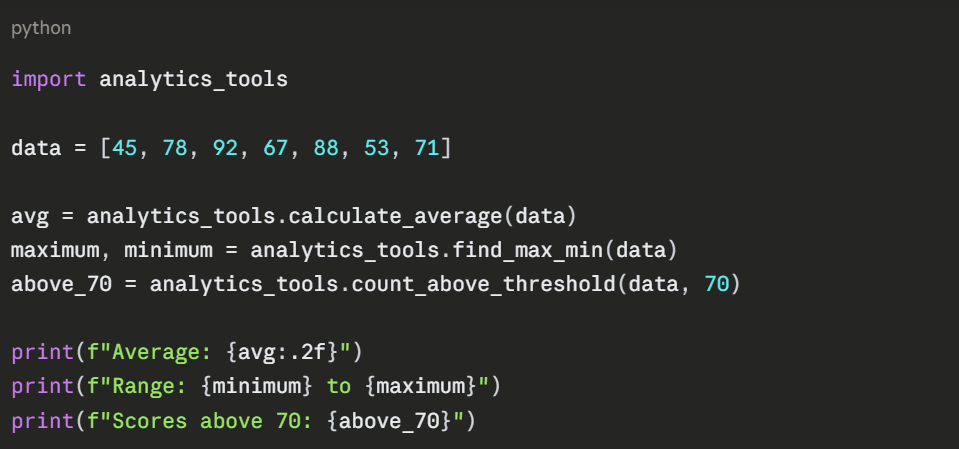
Task: Click the {maximum} placeholder in print
Action: [420, 386]
